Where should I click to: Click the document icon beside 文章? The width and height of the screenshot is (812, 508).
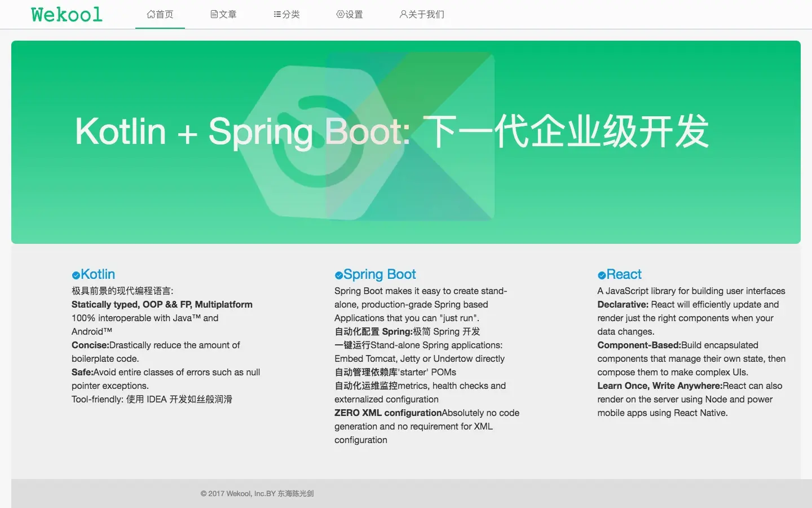point(214,14)
